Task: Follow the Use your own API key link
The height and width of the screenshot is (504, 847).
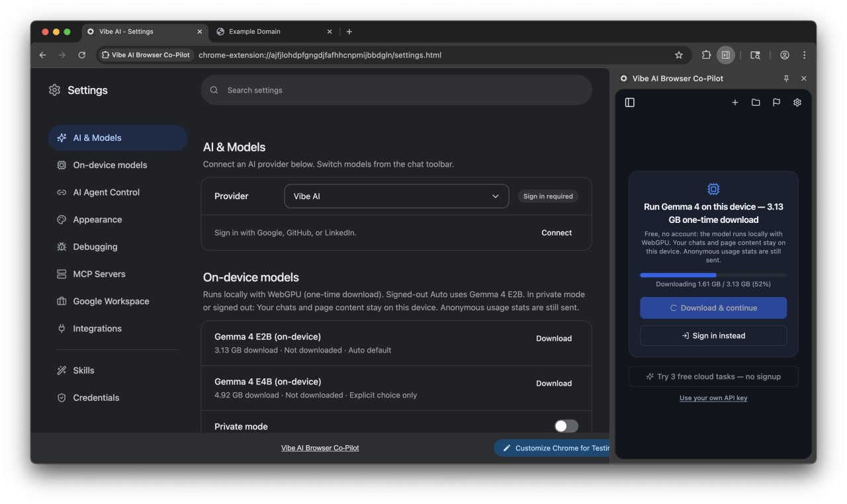Action: [713, 398]
